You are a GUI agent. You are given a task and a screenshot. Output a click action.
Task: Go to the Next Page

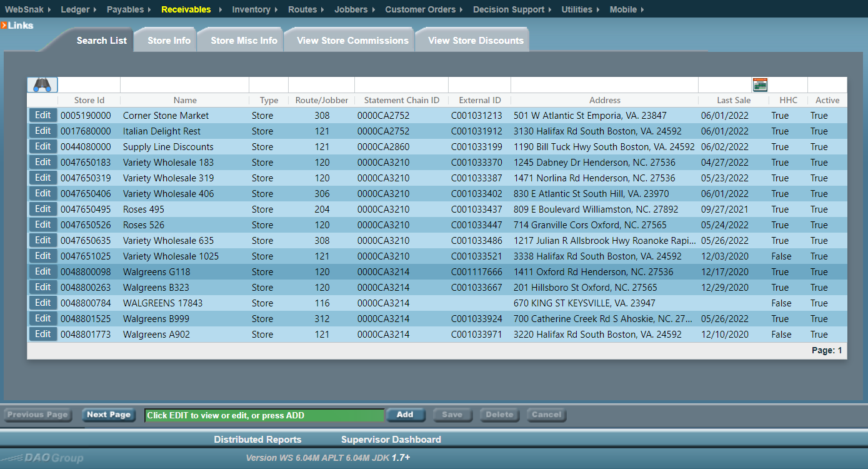point(109,415)
